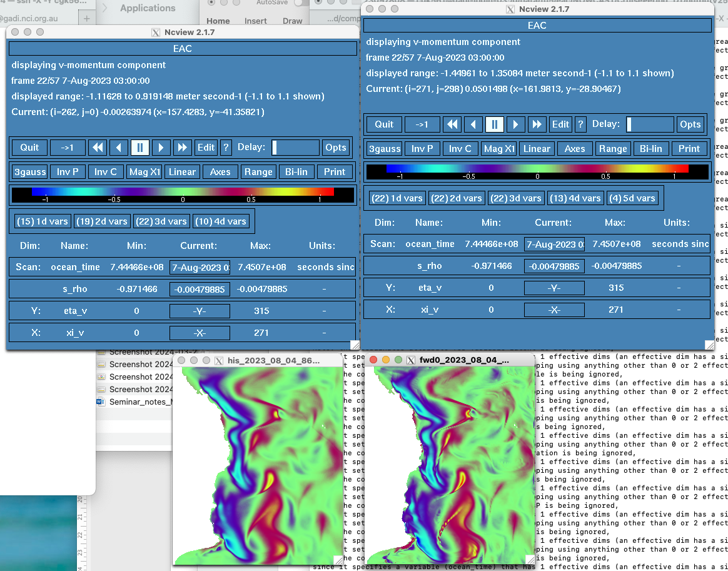Toggle Inv C in right Ncview window
This screenshot has width=728, height=571.
[x=460, y=148]
